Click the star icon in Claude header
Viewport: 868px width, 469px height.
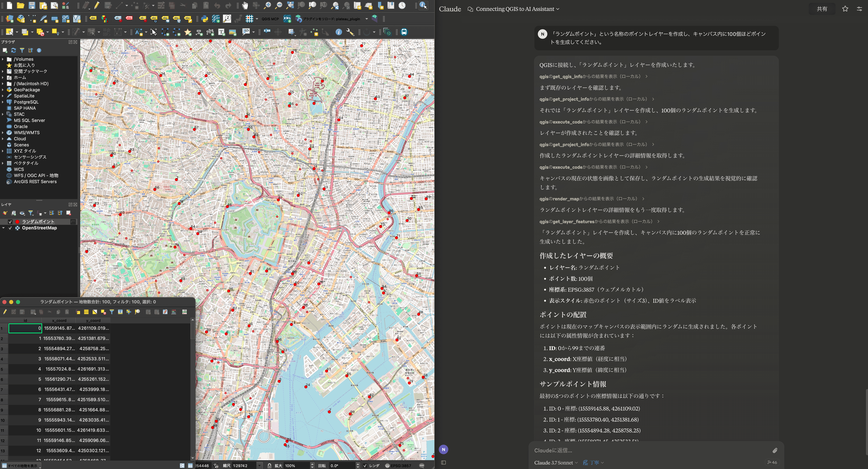tap(845, 9)
